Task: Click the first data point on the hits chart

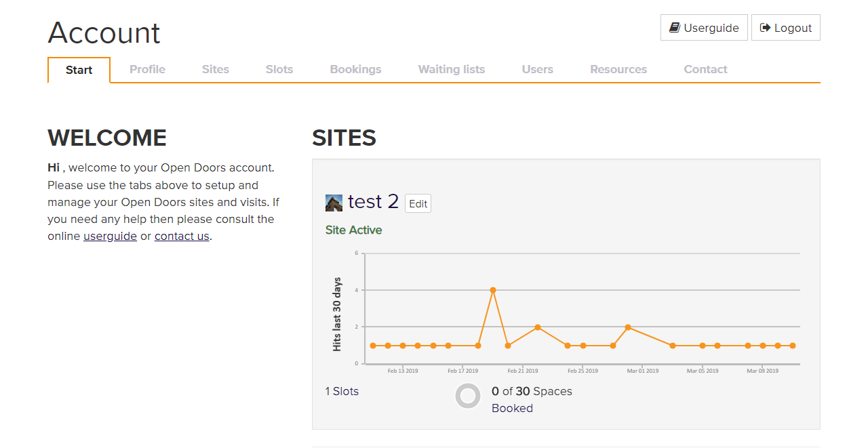Action: tap(373, 346)
